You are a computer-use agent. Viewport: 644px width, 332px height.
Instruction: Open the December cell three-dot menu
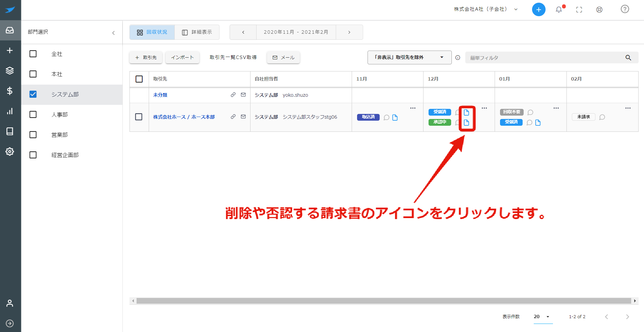[484, 108]
